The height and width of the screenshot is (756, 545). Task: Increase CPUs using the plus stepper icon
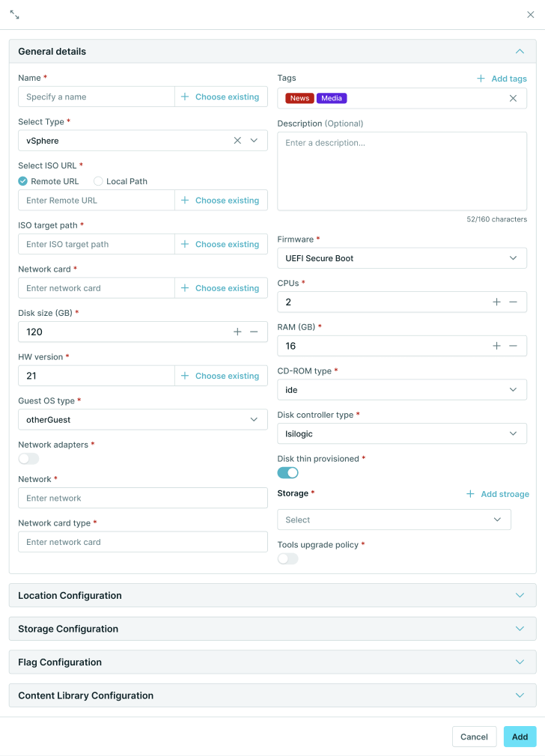[x=498, y=302]
